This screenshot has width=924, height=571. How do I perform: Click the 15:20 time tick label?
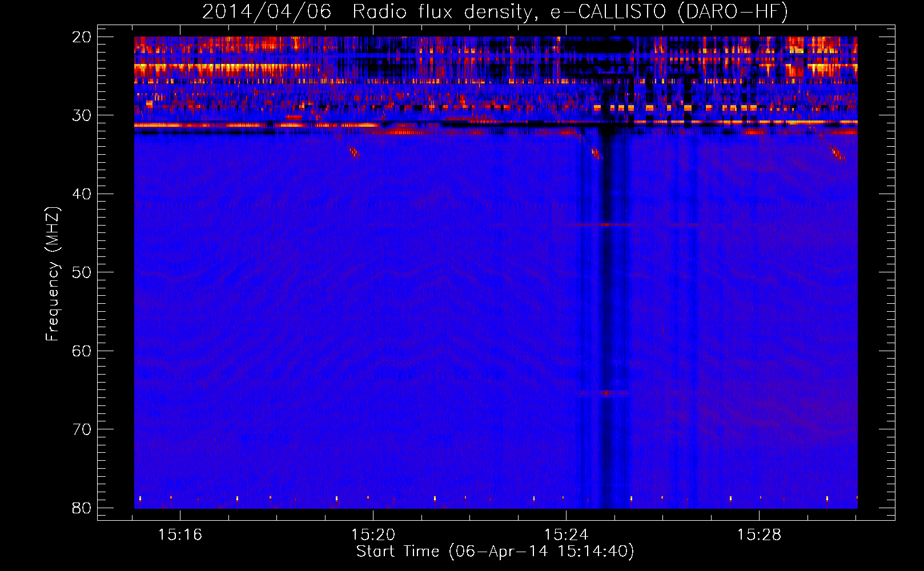pyautogui.click(x=373, y=535)
